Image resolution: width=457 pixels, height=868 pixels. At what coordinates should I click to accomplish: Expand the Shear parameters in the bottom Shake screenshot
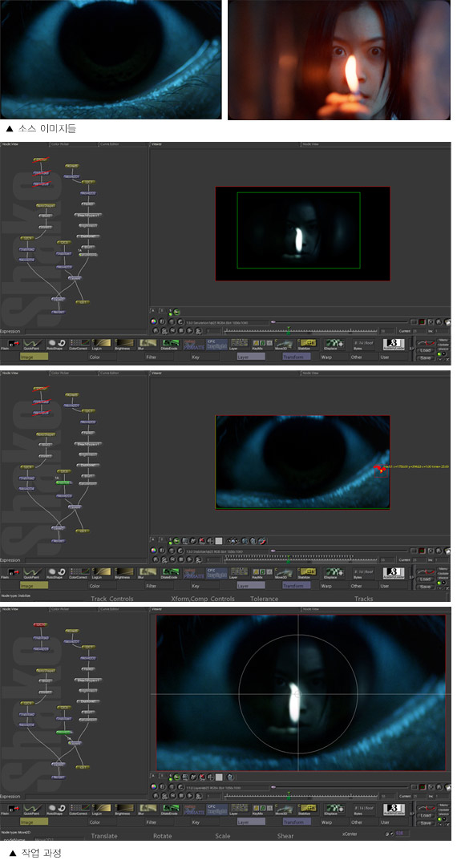(286, 836)
